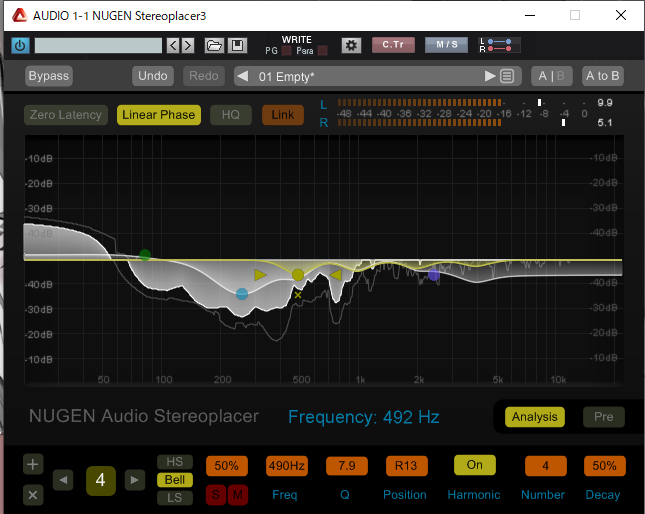Click the Frequency: 492 Hz readout

(364, 417)
